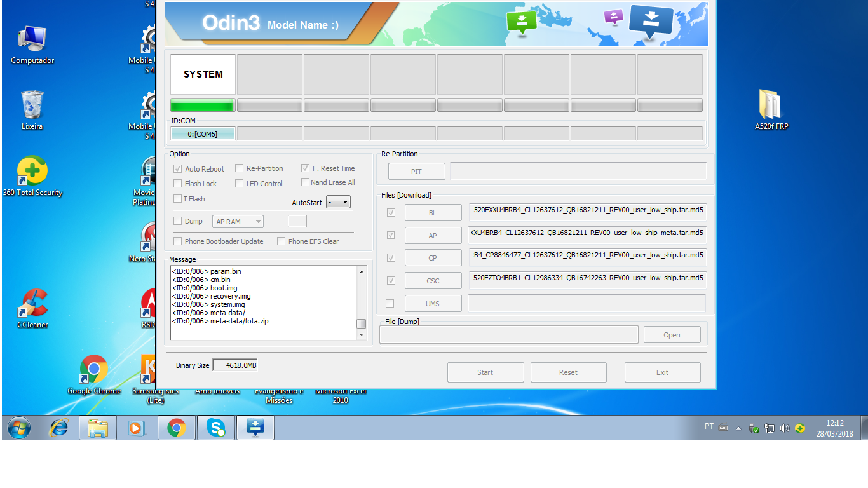Click the Start flashing button
The image size is (868, 488).
(485, 372)
